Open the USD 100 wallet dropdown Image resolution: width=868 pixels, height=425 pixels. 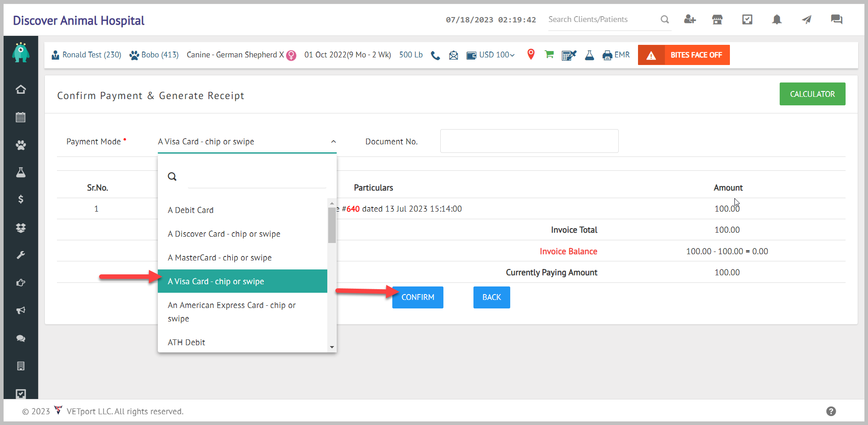490,55
